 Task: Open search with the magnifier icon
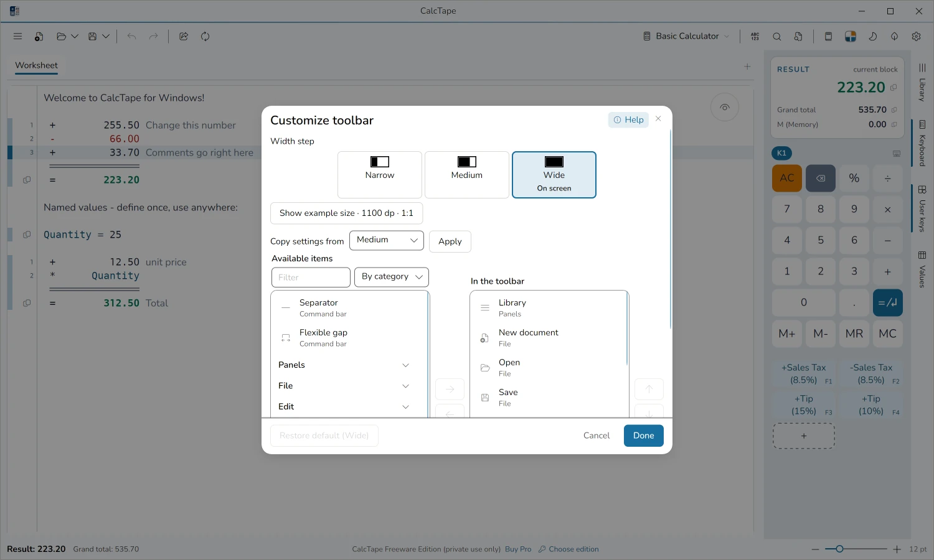coord(777,36)
